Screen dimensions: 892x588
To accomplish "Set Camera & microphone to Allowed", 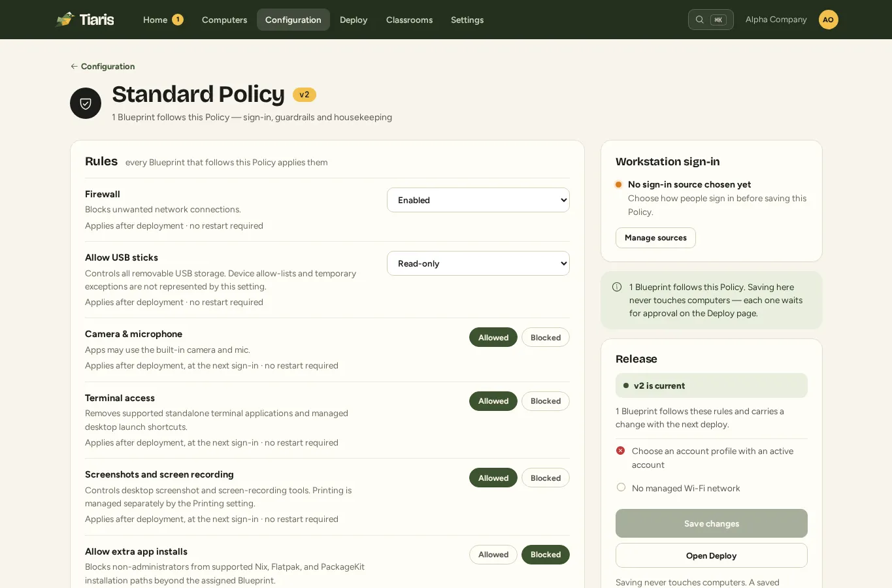I will point(493,338).
